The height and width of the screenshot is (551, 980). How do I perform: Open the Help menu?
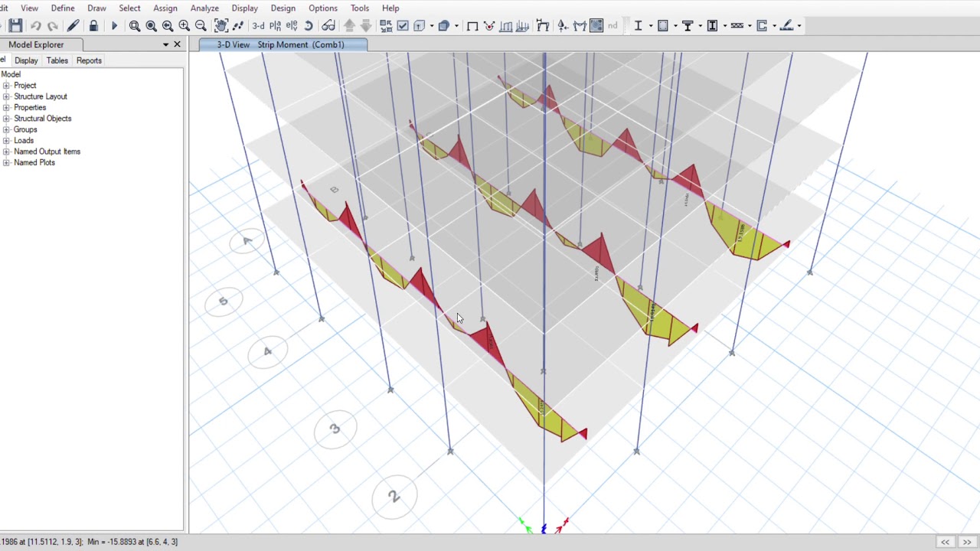(390, 8)
